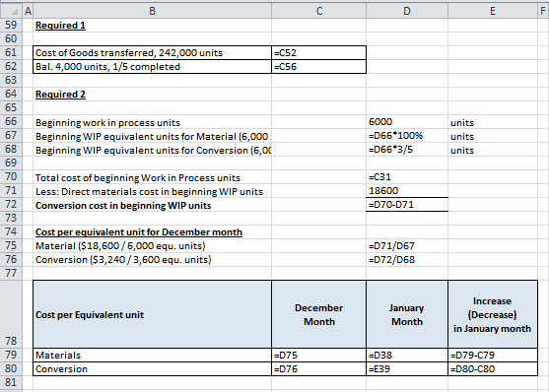Select row 78 header
The width and height of the screenshot is (549, 392).
point(11,314)
